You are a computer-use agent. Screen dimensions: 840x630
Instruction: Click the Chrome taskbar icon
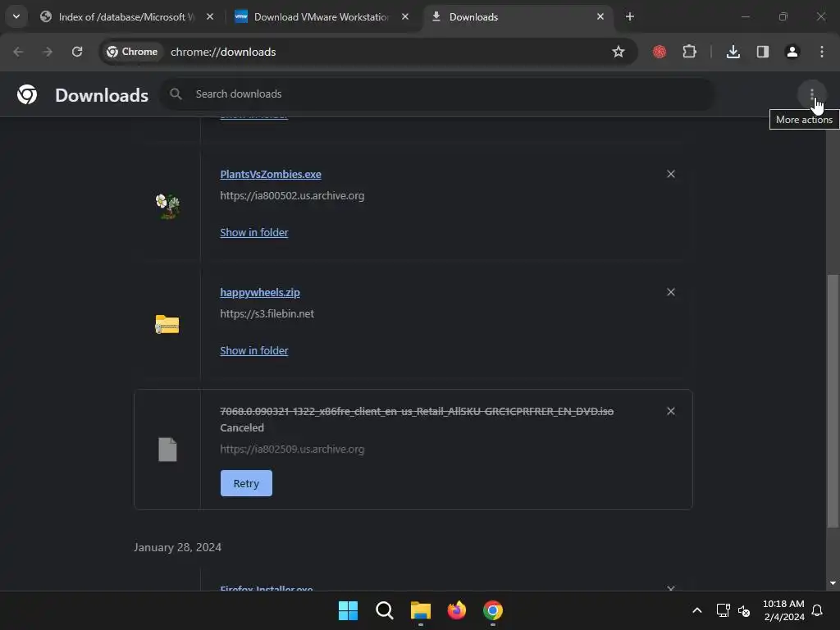point(493,610)
